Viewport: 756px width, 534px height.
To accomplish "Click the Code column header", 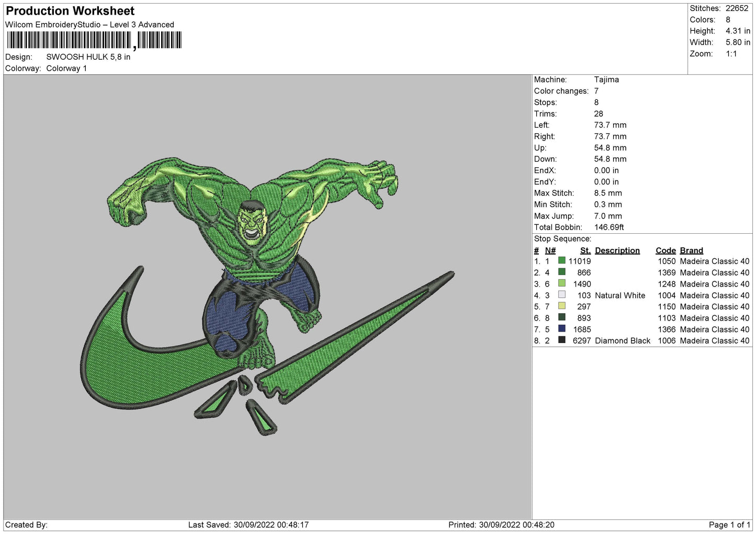I will click(665, 251).
